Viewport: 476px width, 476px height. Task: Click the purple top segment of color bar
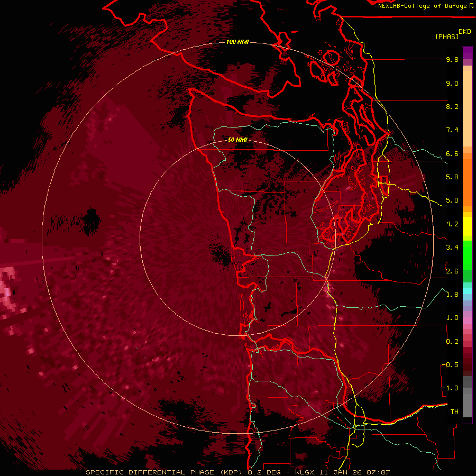pyautogui.click(x=467, y=53)
